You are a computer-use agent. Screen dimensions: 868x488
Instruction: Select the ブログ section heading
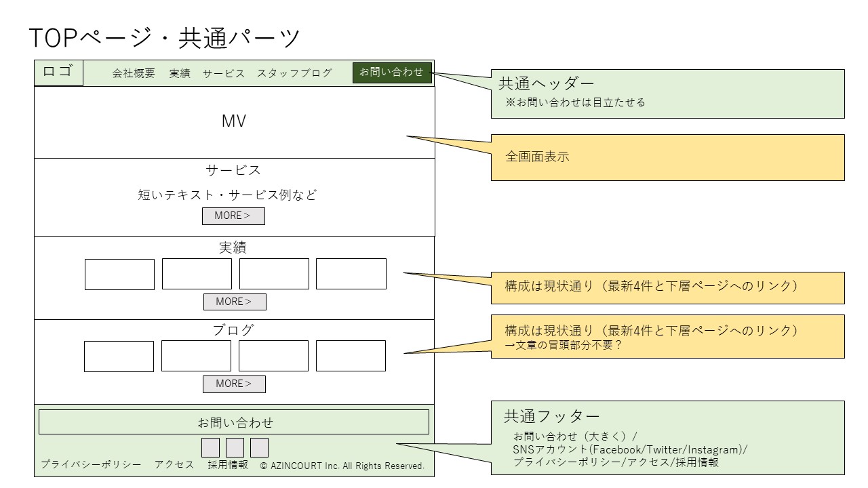(233, 330)
